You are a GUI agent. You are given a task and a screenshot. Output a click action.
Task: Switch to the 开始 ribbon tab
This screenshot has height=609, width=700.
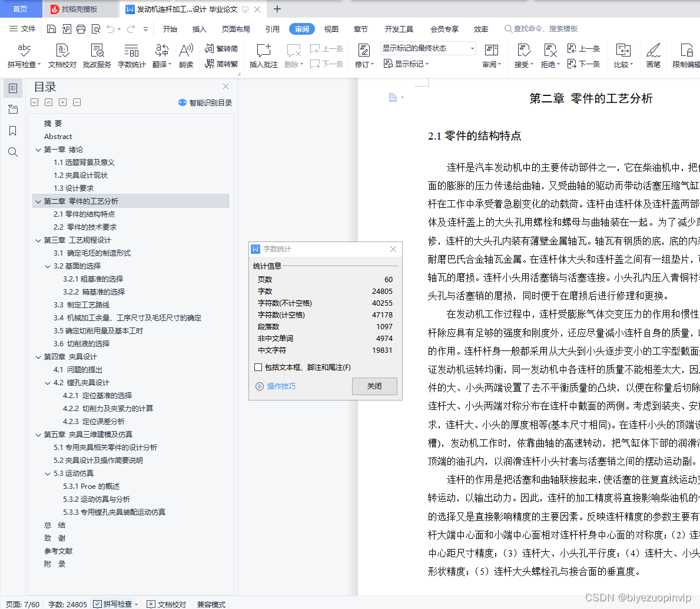[x=170, y=29]
